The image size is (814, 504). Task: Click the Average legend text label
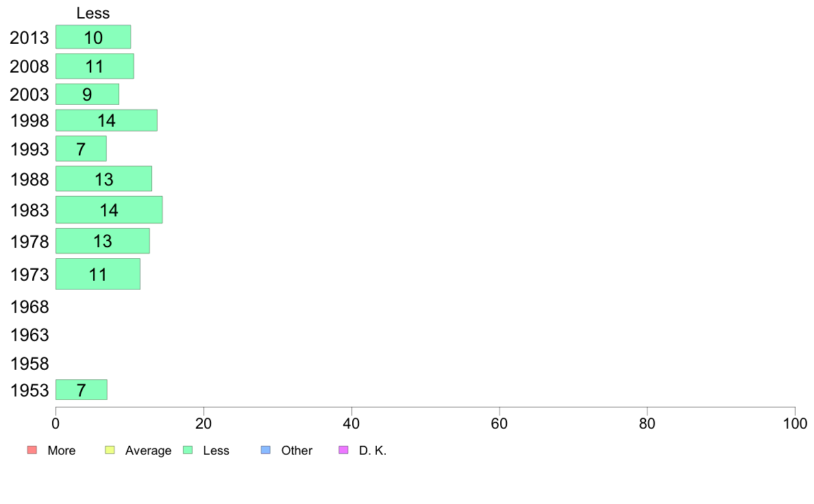[148, 451]
